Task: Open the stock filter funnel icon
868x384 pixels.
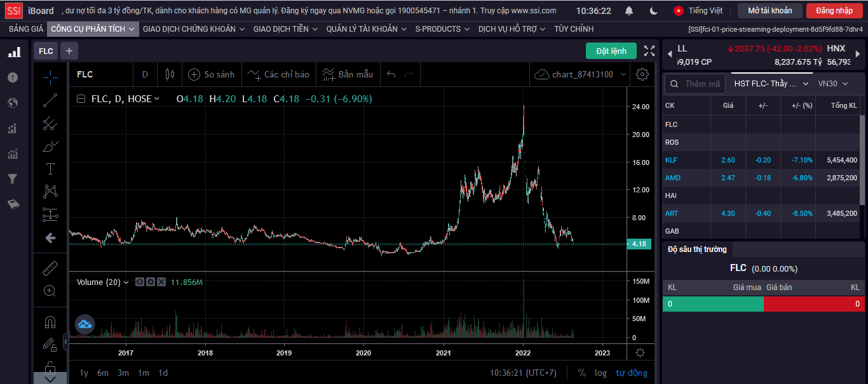Action: click(x=13, y=180)
